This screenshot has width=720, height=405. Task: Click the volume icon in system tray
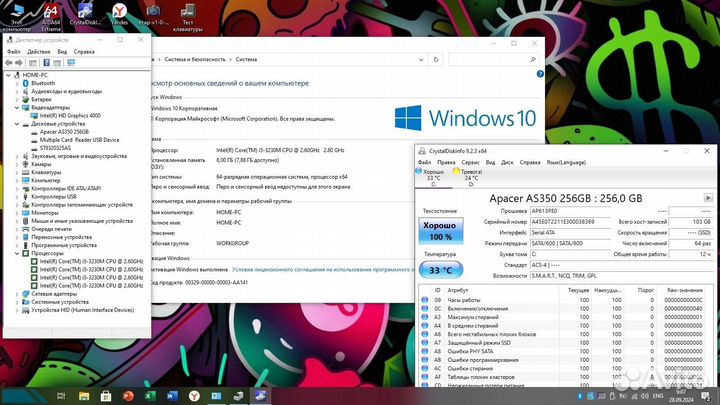coord(645,396)
